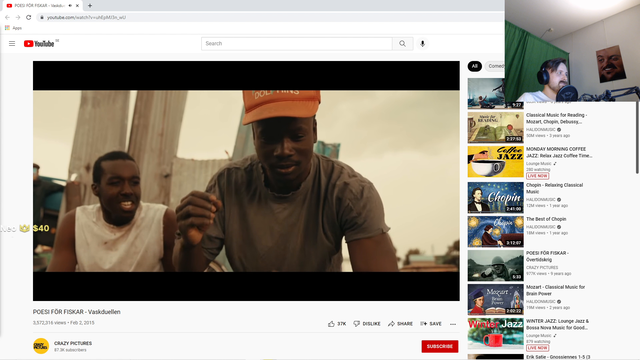Select the Comedy filter chip
Screen dimensions: 640x360
pyautogui.click(x=496, y=66)
